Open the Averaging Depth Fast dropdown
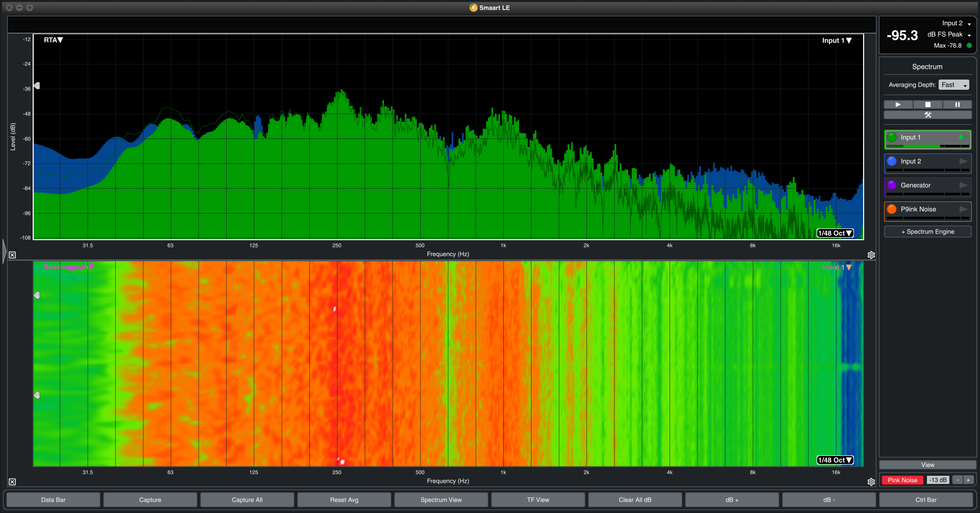 point(954,85)
